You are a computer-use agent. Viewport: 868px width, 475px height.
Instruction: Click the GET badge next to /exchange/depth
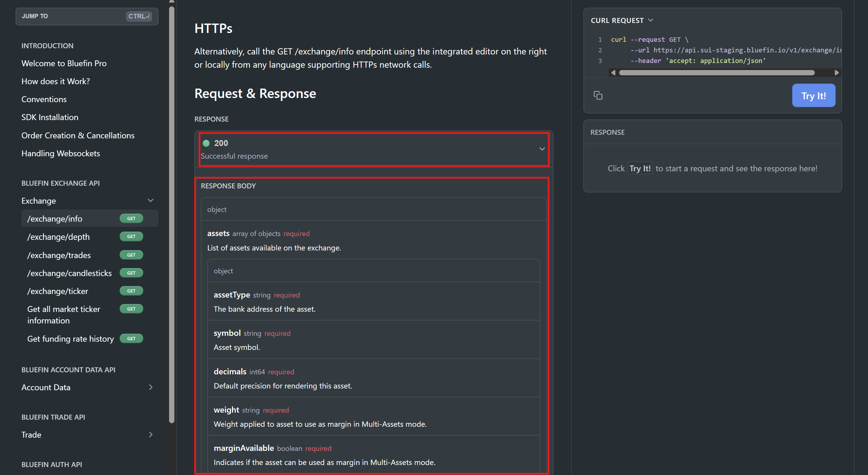tap(131, 237)
